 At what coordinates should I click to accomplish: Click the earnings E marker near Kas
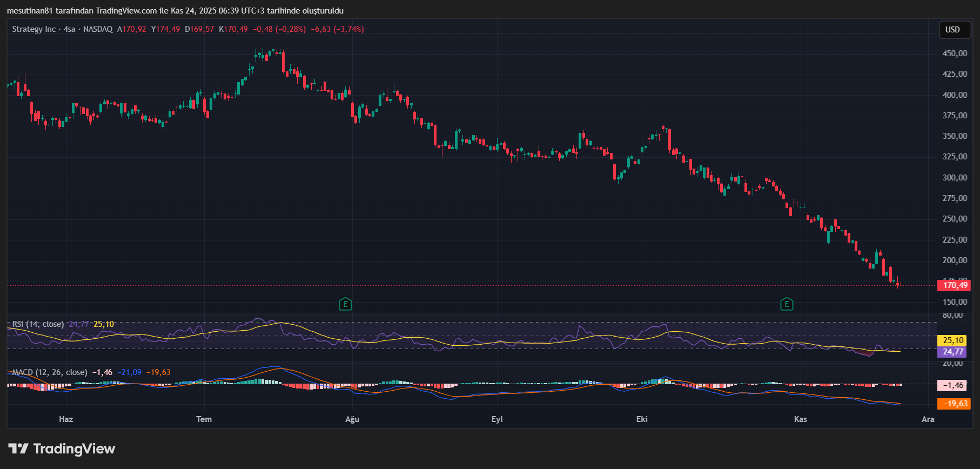pos(787,304)
